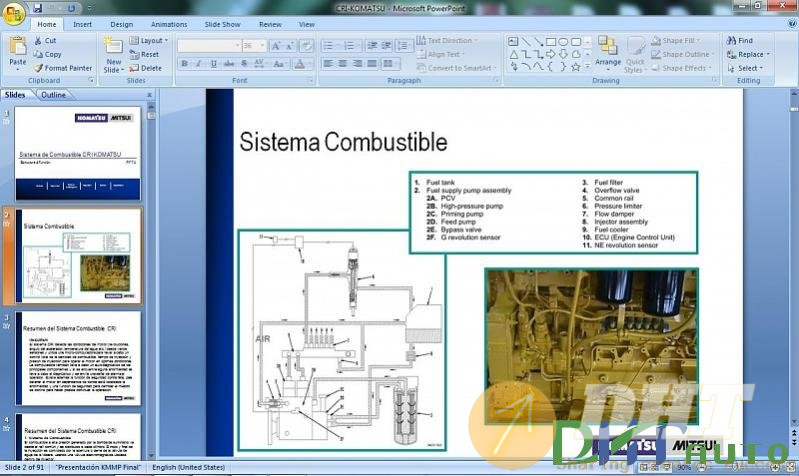Select the 5-Point Star shape
This screenshot has height=476, width=799.
576,67
